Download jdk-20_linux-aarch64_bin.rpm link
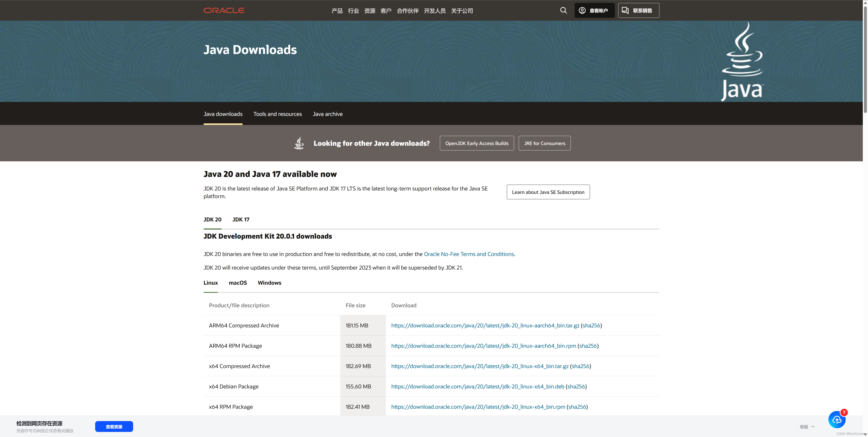The width and height of the screenshot is (868, 437). [484, 346]
